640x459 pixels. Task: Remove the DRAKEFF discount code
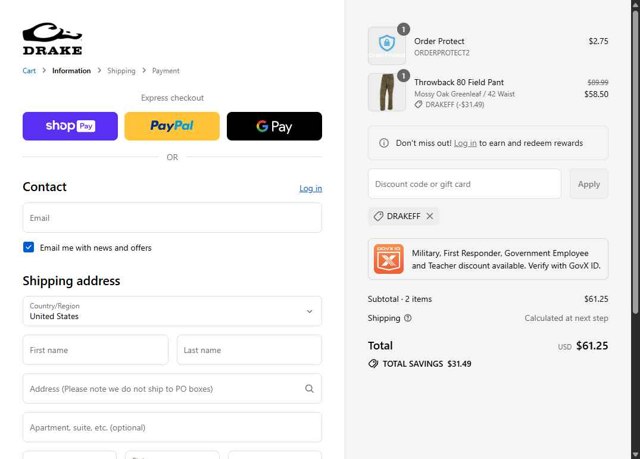point(430,216)
